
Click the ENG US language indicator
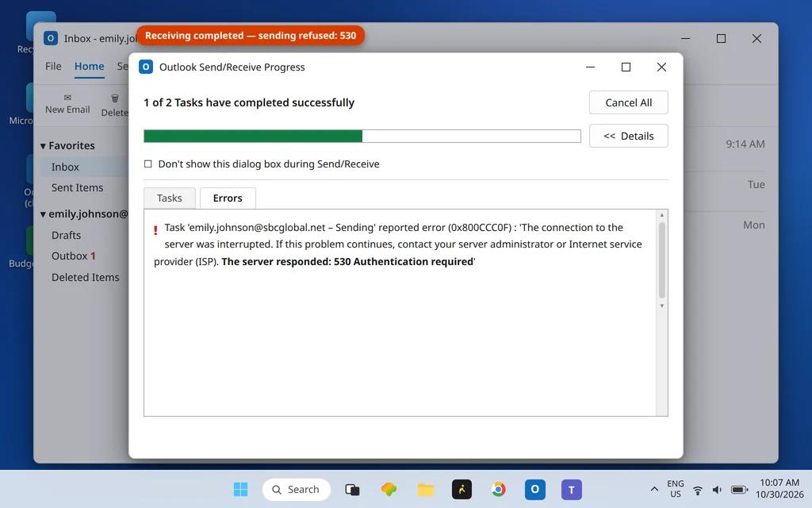tap(676, 489)
